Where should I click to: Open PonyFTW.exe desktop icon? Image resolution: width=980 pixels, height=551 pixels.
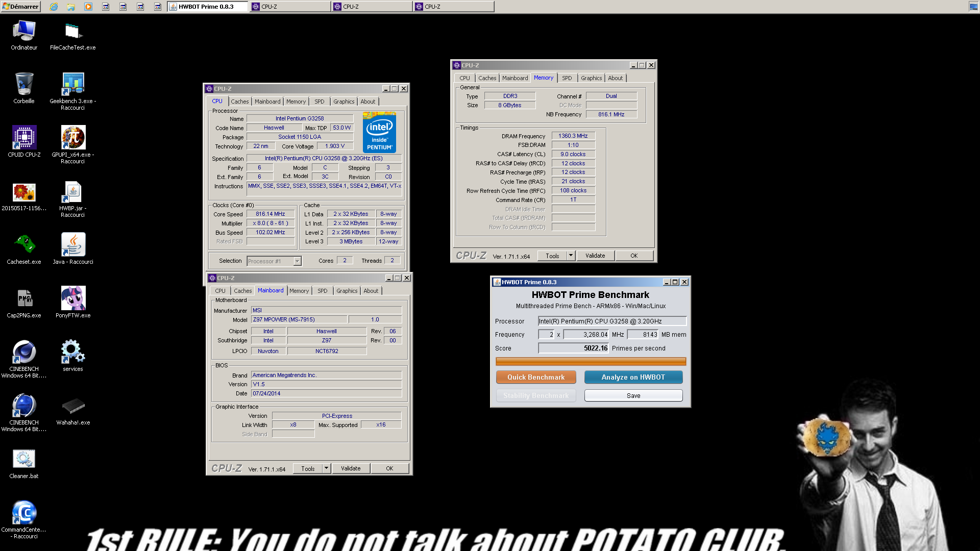click(72, 303)
